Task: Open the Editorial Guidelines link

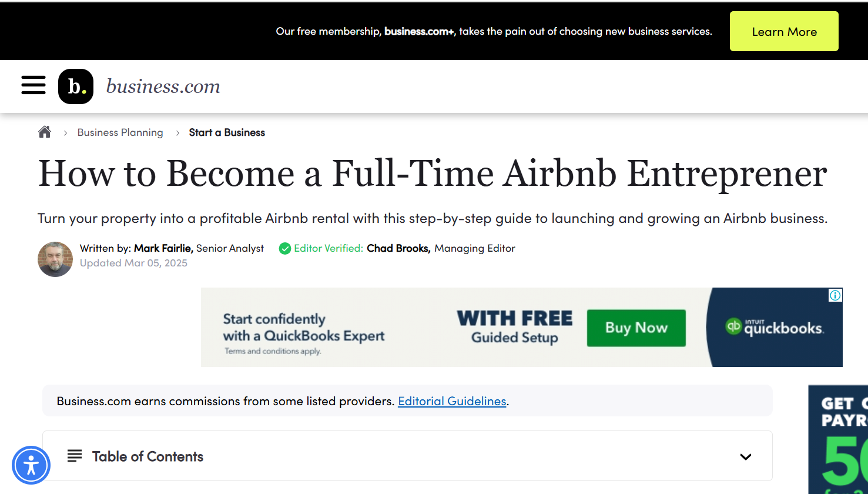Action: coord(452,401)
